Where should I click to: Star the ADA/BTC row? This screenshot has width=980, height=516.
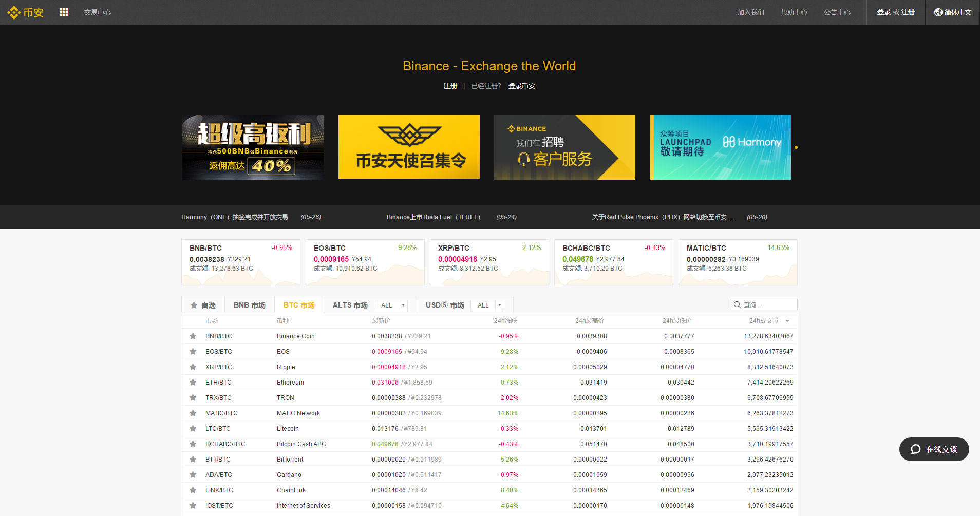(193, 475)
